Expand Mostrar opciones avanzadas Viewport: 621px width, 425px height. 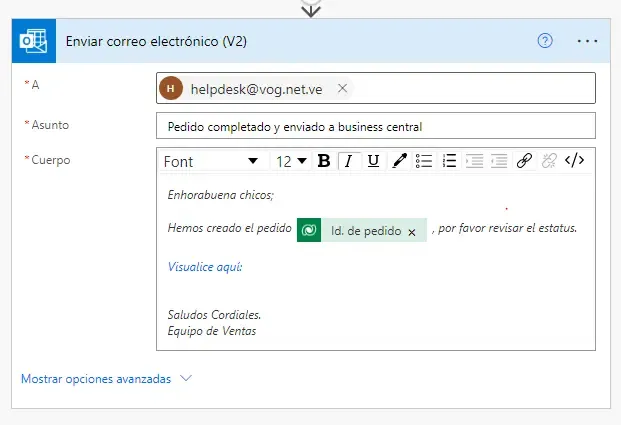pos(105,379)
